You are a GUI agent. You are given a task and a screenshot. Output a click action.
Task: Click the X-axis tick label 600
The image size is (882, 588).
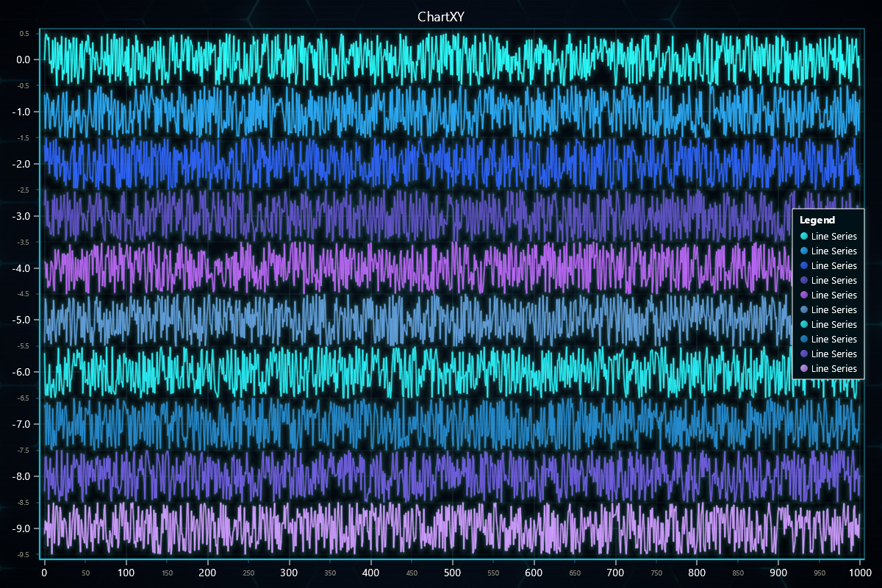click(x=534, y=572)
